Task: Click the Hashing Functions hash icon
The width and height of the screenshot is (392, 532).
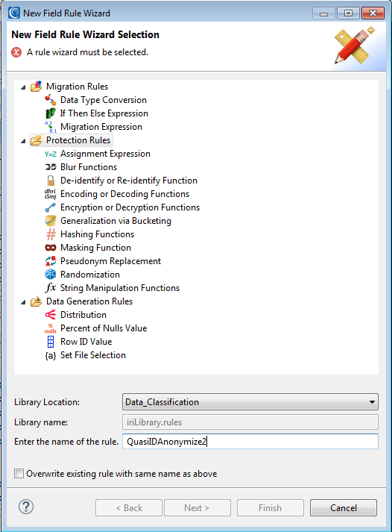Action: [51, 234]
